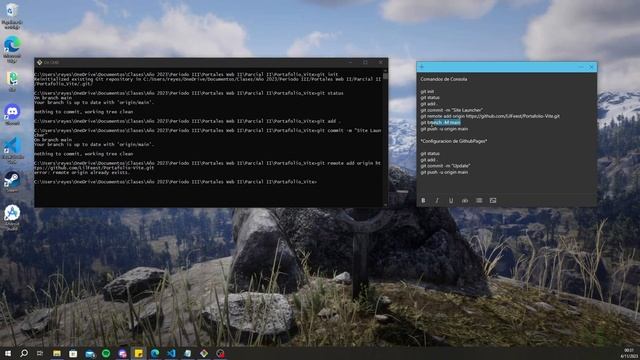
Task: Select the Android Studio desktop shortcut
Action: (x=12, y=218)
